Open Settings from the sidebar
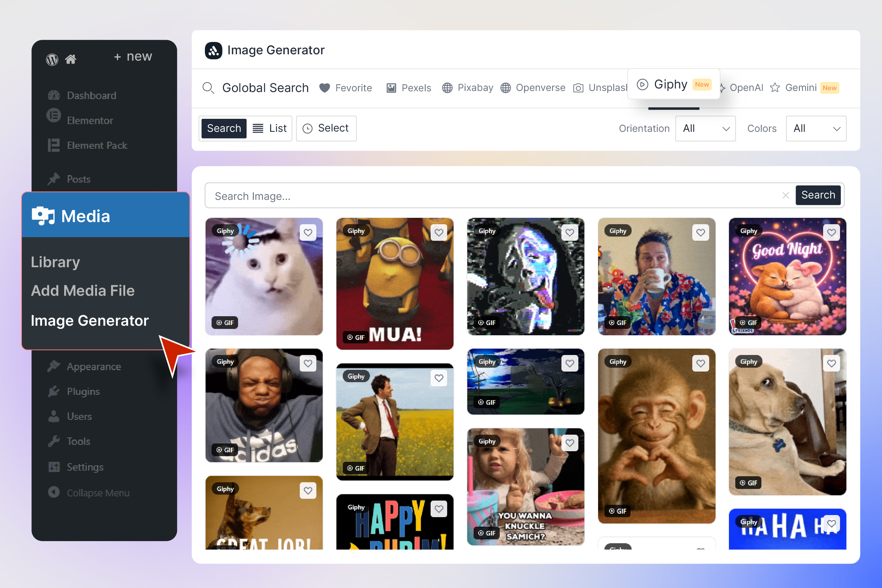Image resolution: width=882 pixels, height=588 pixels. tap(85, 467)
